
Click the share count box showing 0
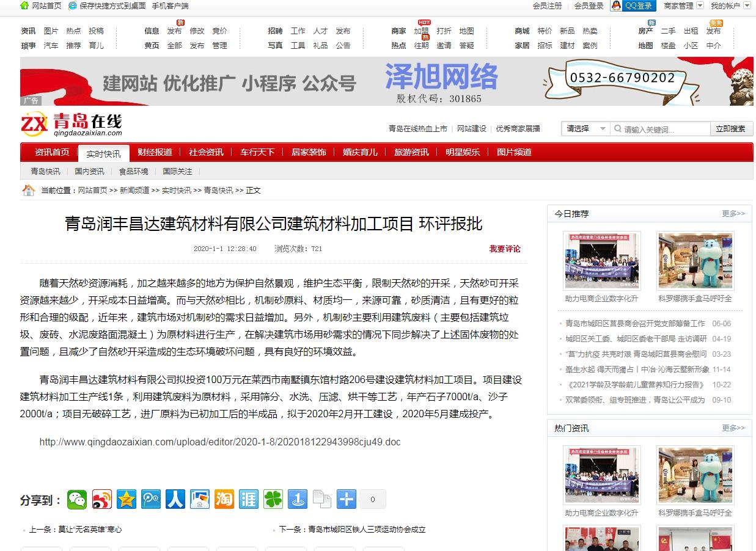pyautogui.click(x=373, y=499)
